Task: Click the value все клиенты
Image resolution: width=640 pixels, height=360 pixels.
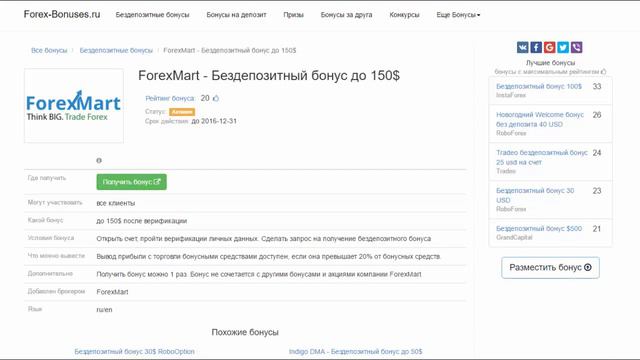Action: (116, 203)
